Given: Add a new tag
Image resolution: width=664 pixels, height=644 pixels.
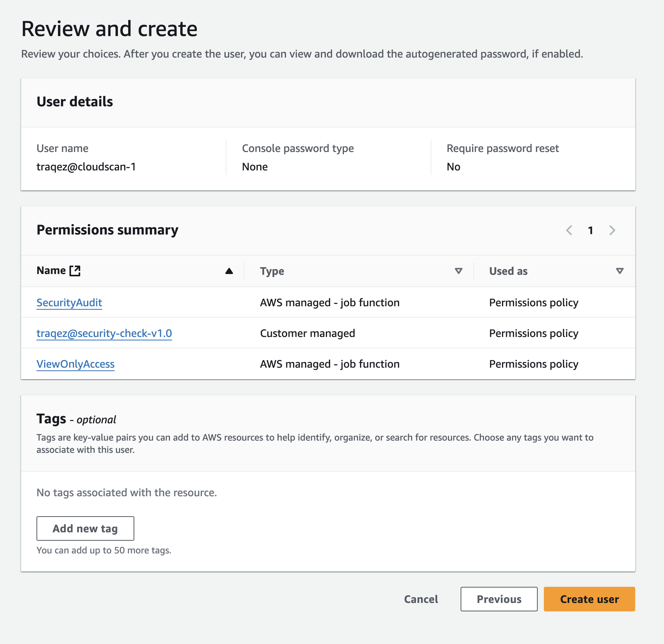Looking at the screenshot, I should pos(85,528).
